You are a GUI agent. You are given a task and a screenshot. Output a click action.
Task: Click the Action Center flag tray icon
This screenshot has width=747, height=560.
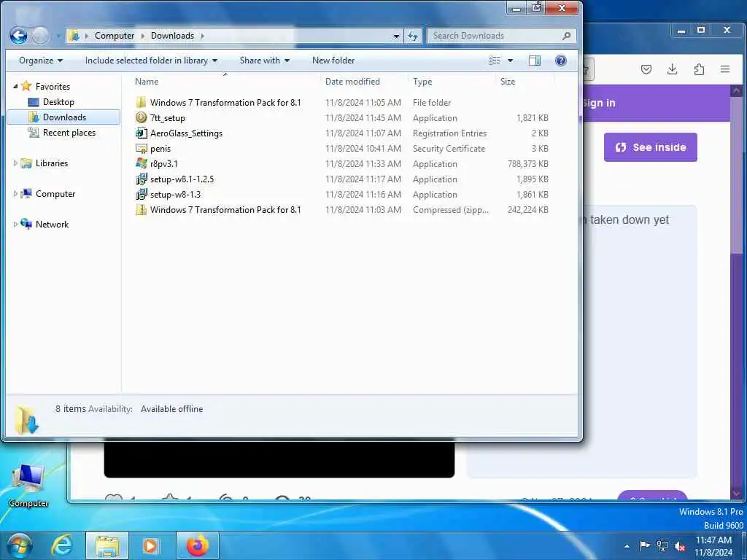pyautogui.click(x=645, y=545)
